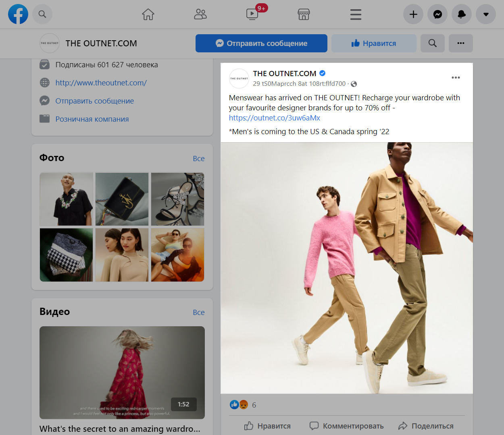Open Watch video icon with 9+ badge
Screen dimensions: 504x435
point(252,14)
